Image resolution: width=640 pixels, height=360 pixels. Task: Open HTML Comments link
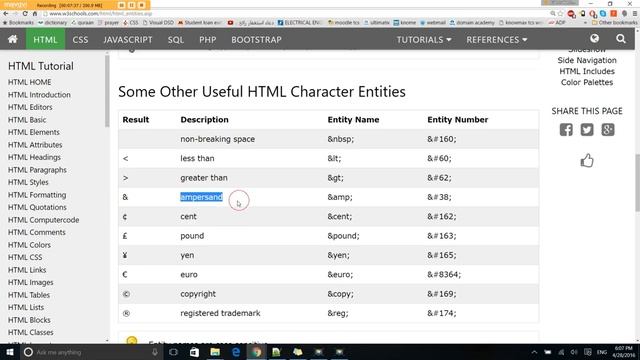tap(36, 232)
